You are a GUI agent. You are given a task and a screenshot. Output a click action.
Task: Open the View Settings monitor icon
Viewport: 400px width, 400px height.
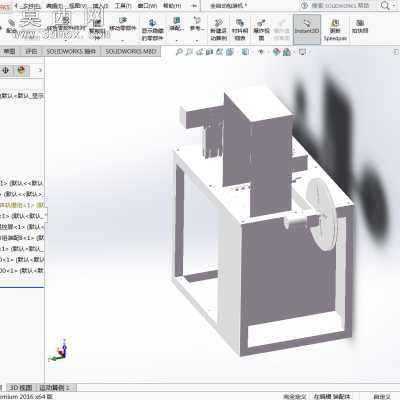[x=303, y=52]
